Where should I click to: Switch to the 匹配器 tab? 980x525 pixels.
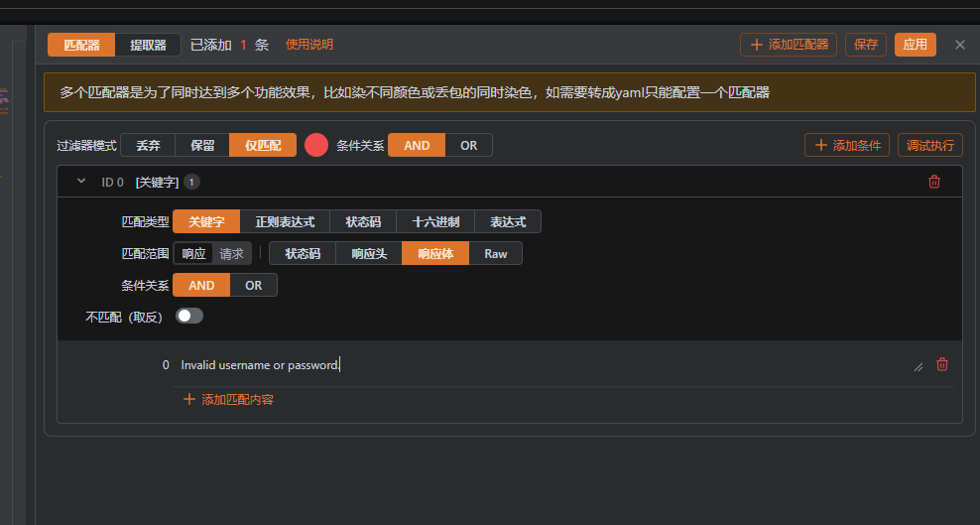pos(81,45)
